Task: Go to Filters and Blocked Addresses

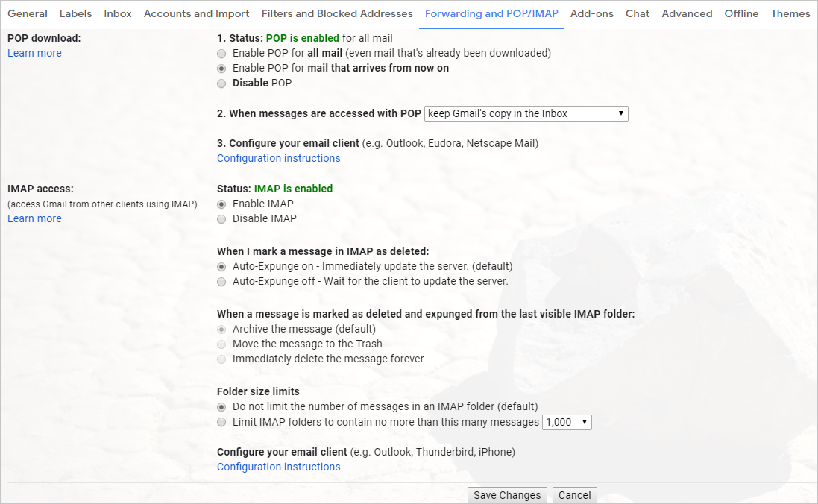Action: pos(337,13)
